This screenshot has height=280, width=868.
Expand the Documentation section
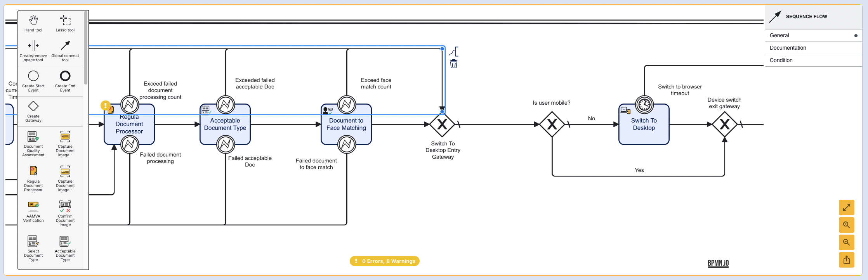[x=813, y=48]
